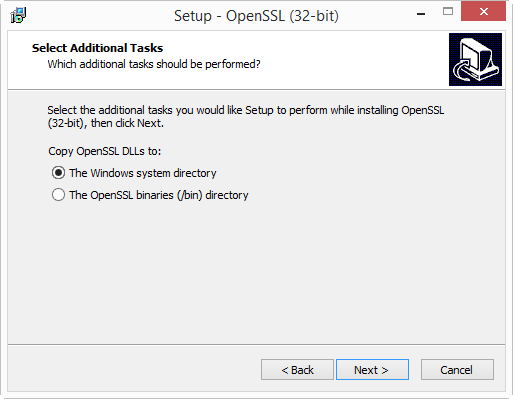Proceed with the Next > button
This screenshot has width=513, height=399.
(x=372, y=370)
